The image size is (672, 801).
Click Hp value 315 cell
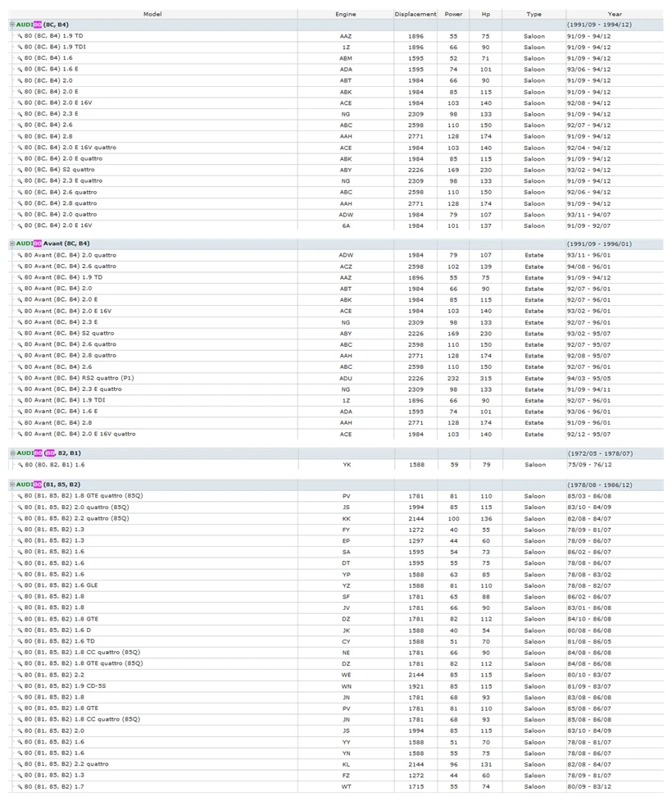(486, 379)
